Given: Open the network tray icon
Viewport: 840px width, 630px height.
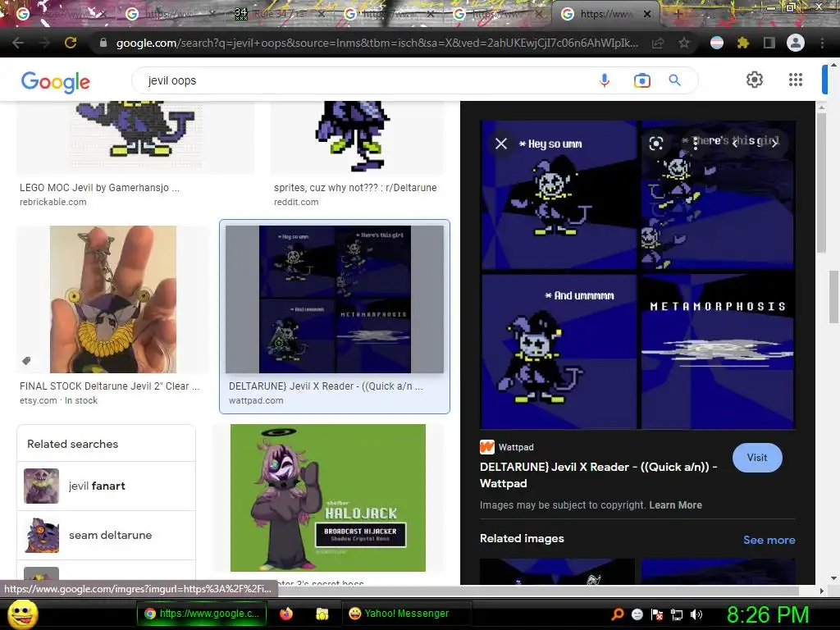Looking at the screenshot, I should point(677,614).
